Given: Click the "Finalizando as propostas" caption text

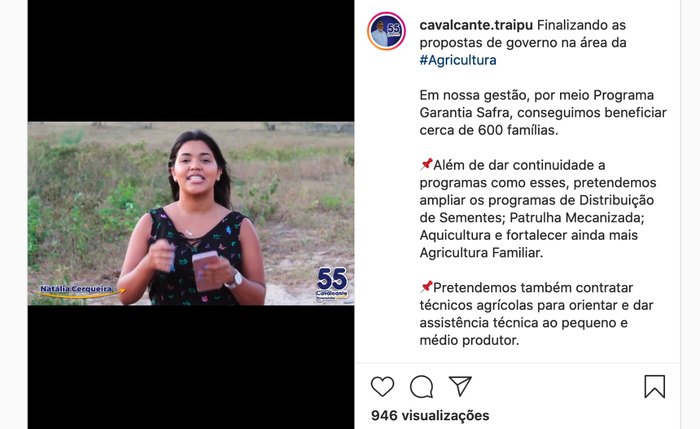Looking at the screenshot, I should pos(523,34).
